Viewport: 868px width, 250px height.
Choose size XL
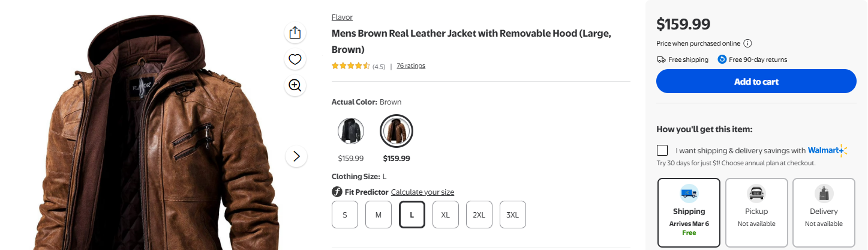[446, 215]
